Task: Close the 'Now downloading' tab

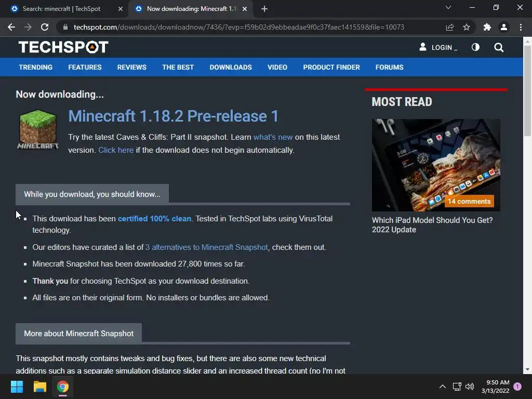Action: click(x=245, y=9)
